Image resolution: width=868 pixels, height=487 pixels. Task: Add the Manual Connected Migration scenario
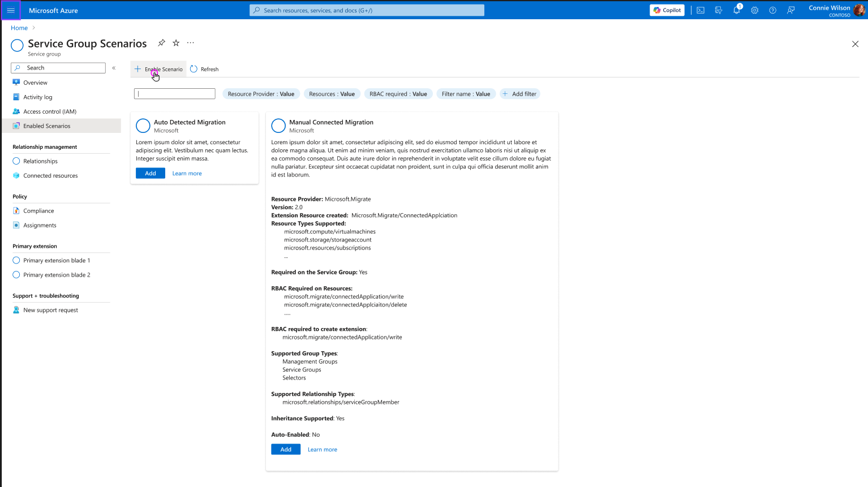tap(286, 450)
